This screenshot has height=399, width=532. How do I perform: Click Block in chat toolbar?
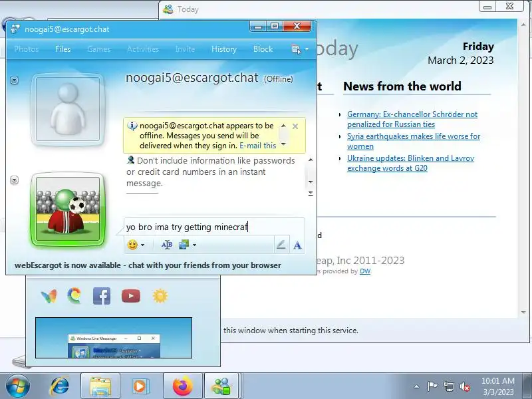263,49
